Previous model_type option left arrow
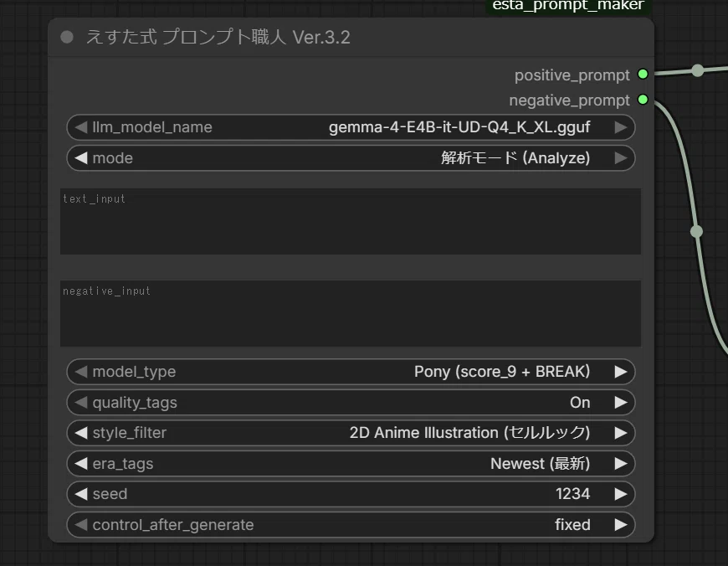Viewport: 728px width, 566px height. click(x=81, y=372)
